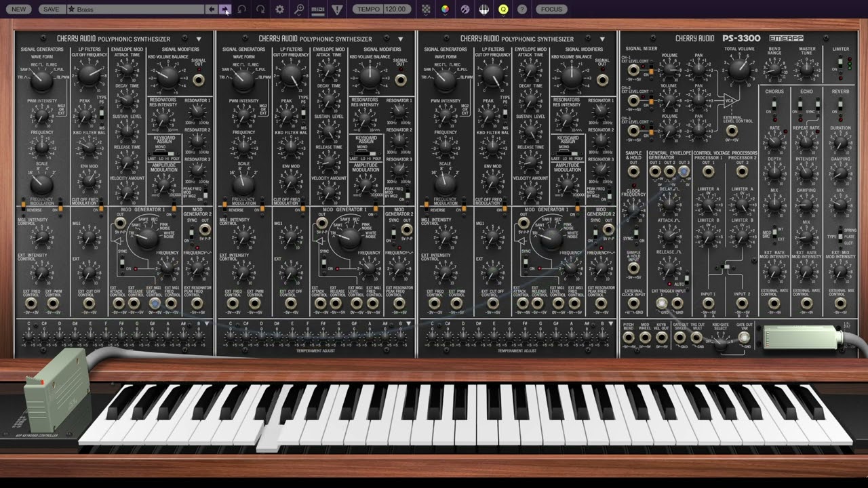Click the panic warning triangle icon
Viewport: 868px width, 488px height.
(x=338, y=9)
